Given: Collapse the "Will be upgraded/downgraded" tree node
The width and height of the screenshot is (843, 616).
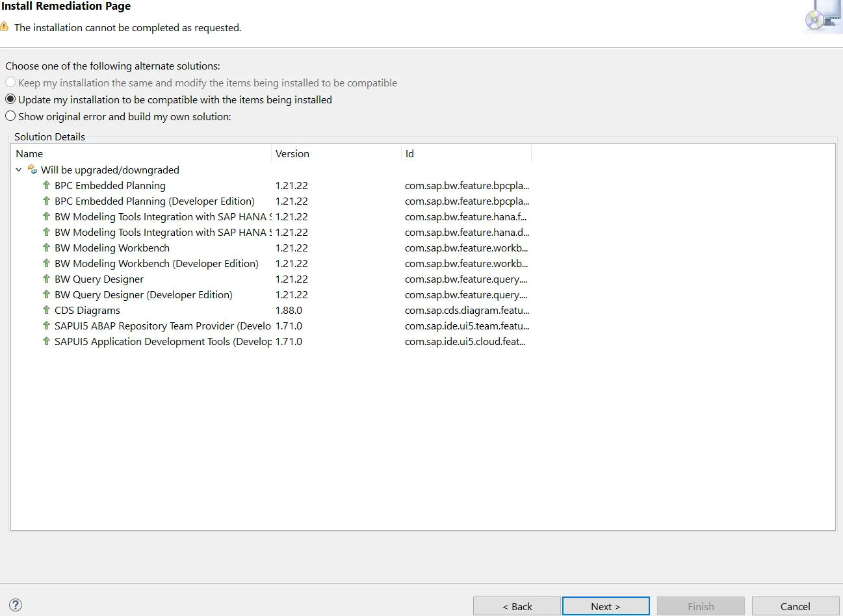Looking at the screenshot, I should (x=18, y=169).
